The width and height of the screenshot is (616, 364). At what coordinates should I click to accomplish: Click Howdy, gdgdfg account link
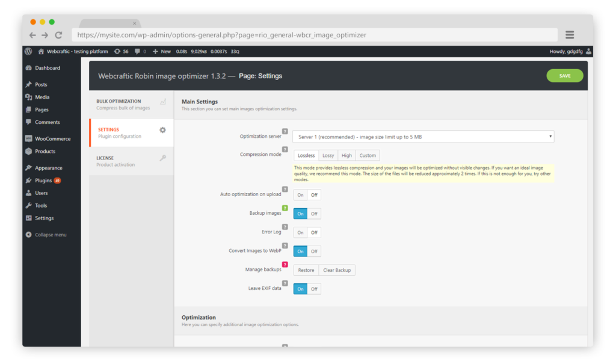[565, 52]
